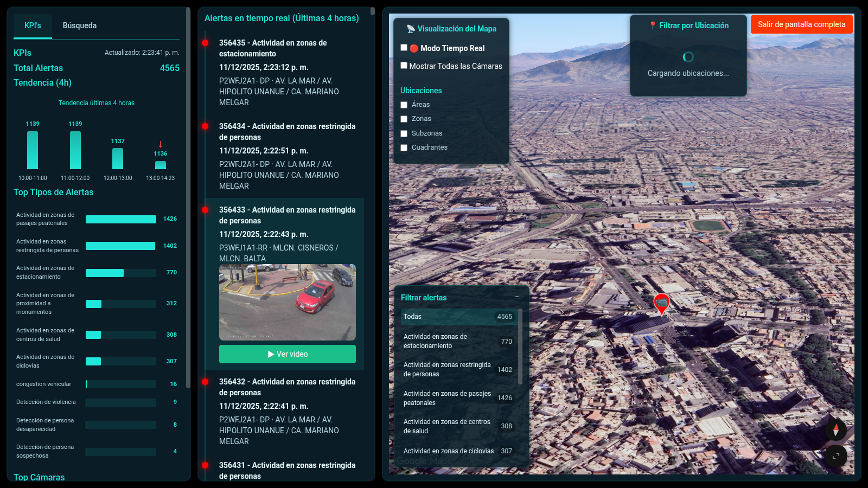The height and width of the screenshot is (488, 868).
Task: Collapse the Filtrar alertas panel
Action: (517, 298)
